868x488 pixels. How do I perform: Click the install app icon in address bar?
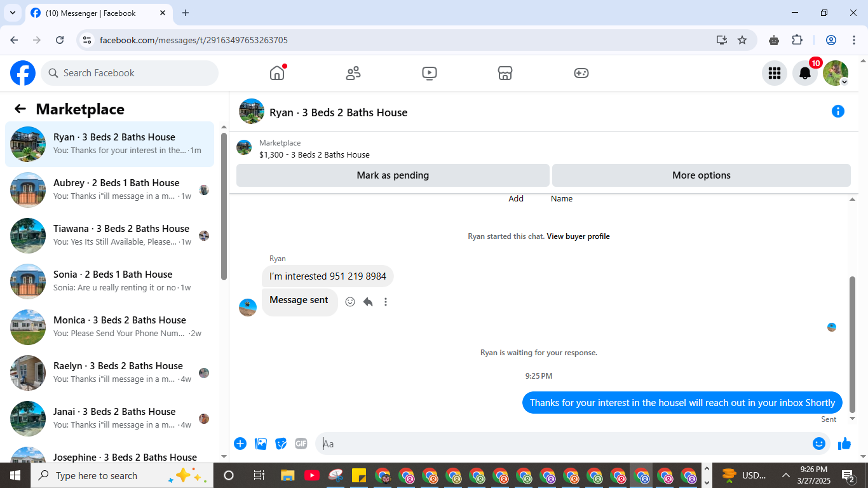coord(721,40)
